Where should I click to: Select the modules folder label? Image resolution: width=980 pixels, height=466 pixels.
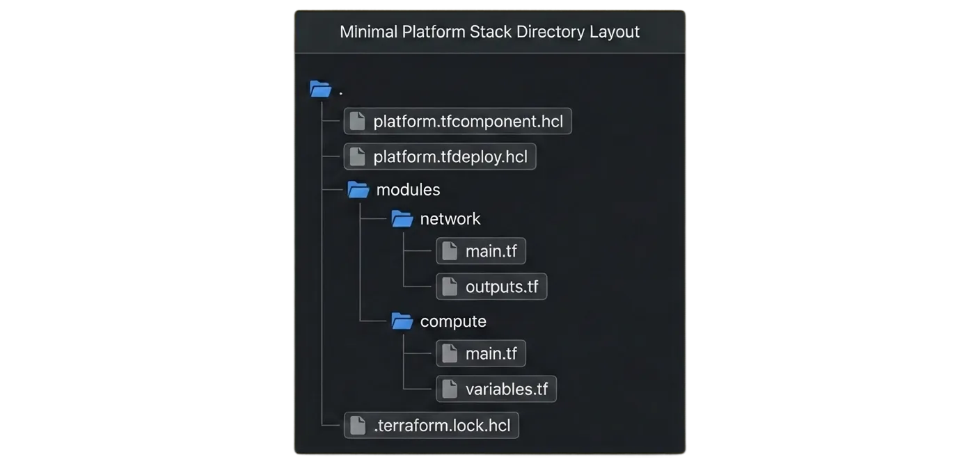(408, 189)
